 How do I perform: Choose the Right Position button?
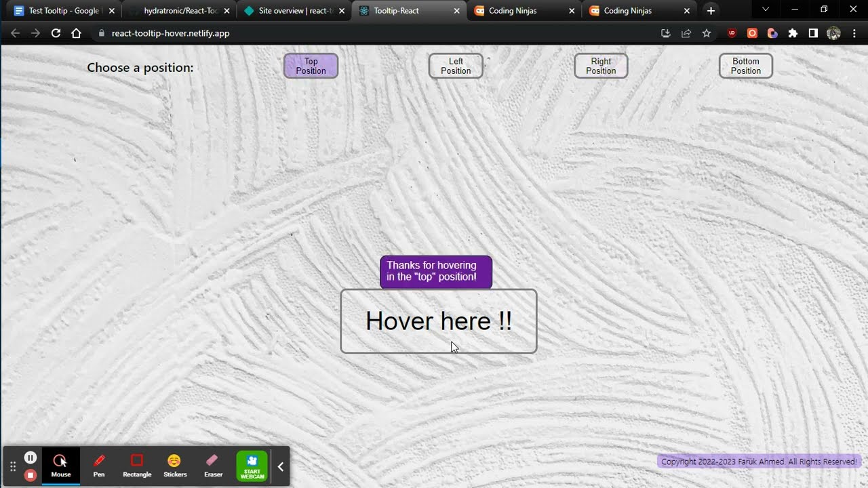[x=601, y=66]
